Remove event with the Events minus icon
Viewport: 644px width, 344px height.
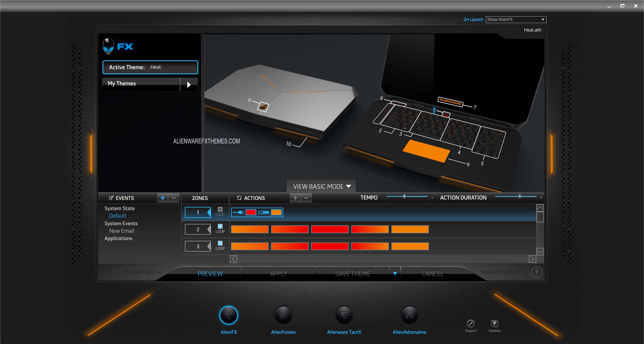pos(174,198)
